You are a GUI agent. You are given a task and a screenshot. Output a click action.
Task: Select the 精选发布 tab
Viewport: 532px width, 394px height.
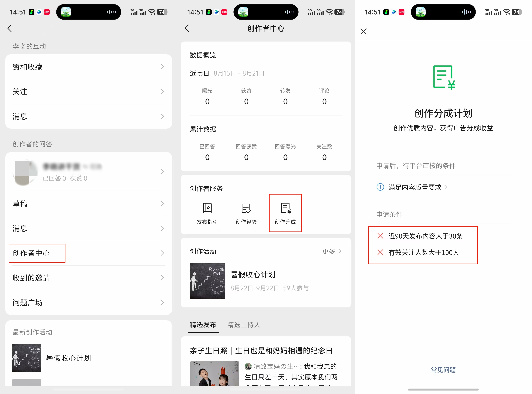click(203, 325)
